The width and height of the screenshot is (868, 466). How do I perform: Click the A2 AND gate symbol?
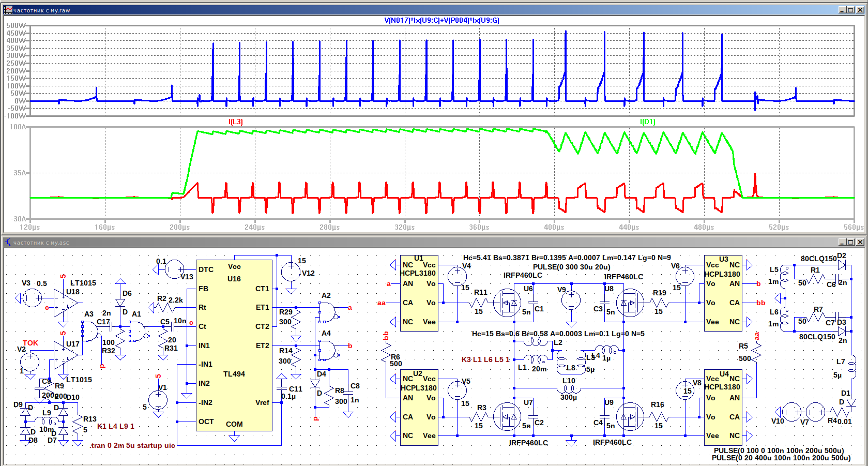tap(328, 312)
